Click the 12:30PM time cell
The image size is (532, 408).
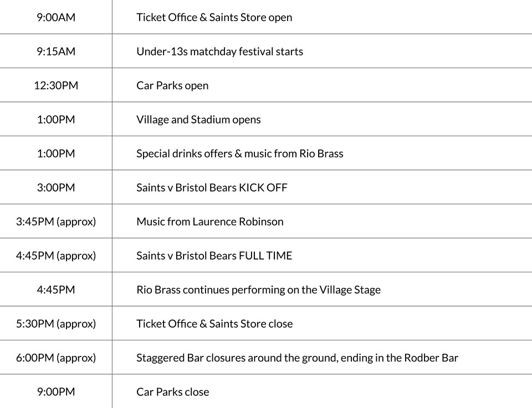(x=56, y=85)
